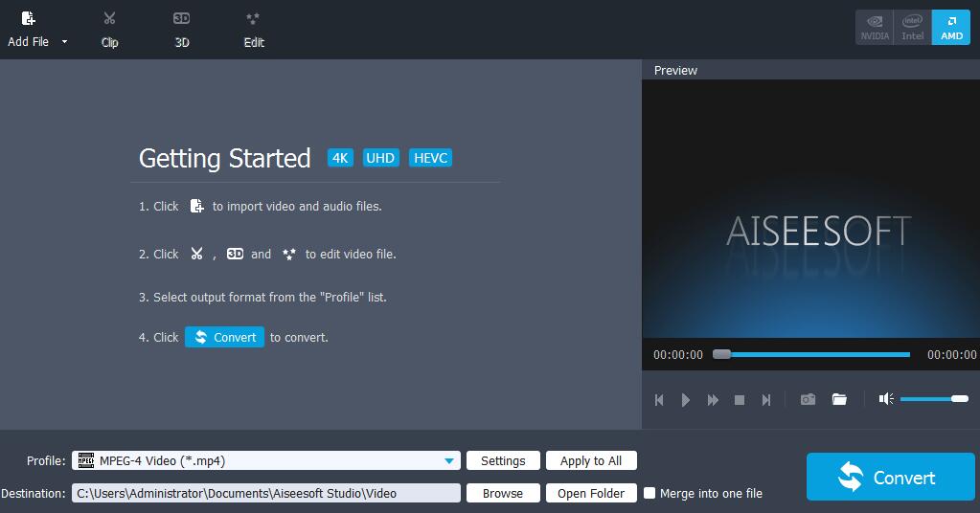Stop the preview playback
980x513 pixels.
pos(740,400)
